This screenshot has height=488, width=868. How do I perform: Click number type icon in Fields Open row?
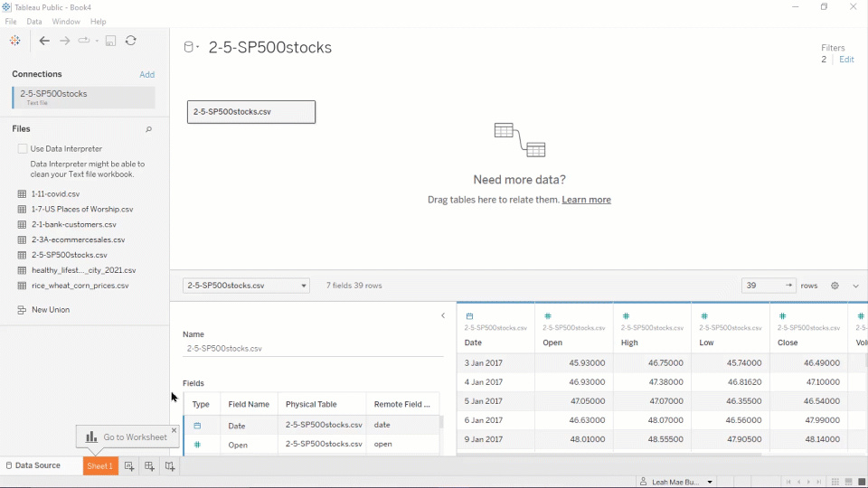coord(197,445)
